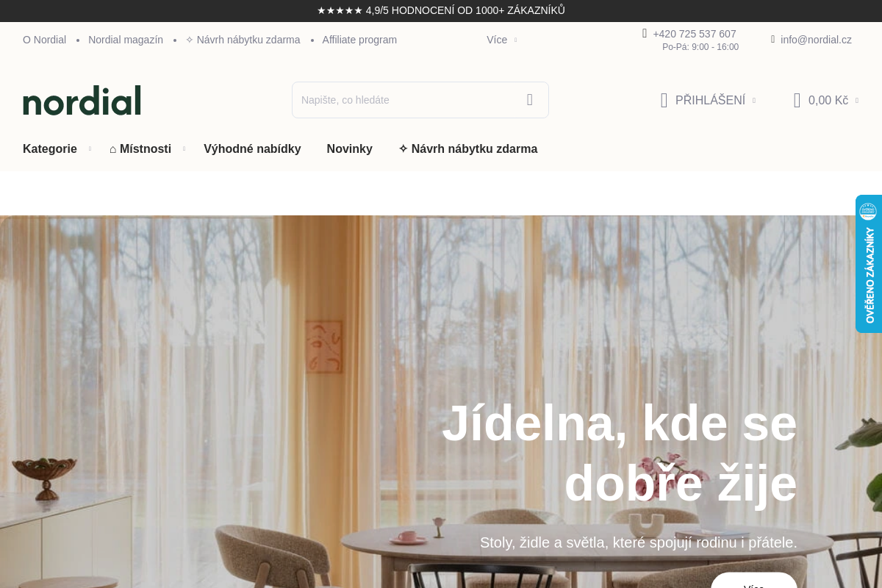This screenshot has width=882, height=588.
Task: Open the Nordial magazín link
Action: click(126, 40)
